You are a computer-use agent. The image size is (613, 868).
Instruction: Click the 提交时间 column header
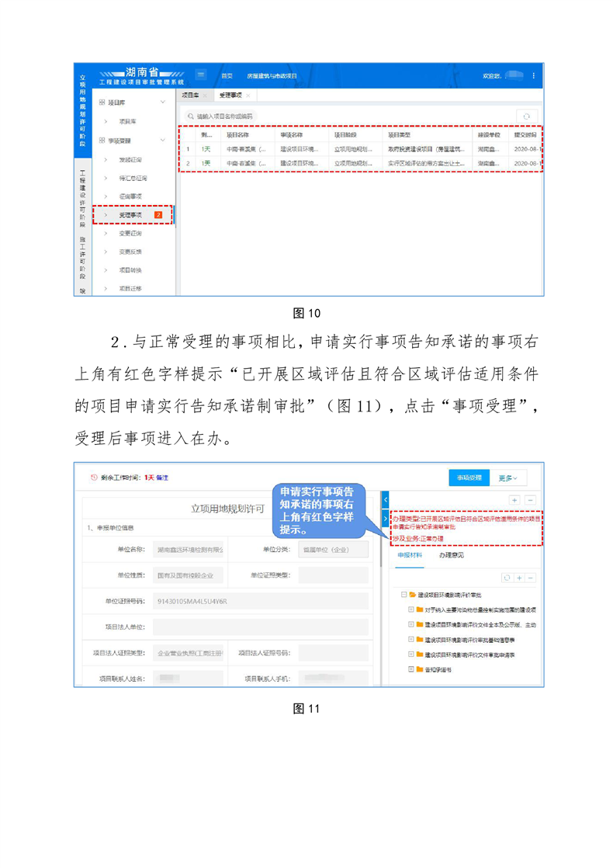pyautogui.click(x=525, y=135)
